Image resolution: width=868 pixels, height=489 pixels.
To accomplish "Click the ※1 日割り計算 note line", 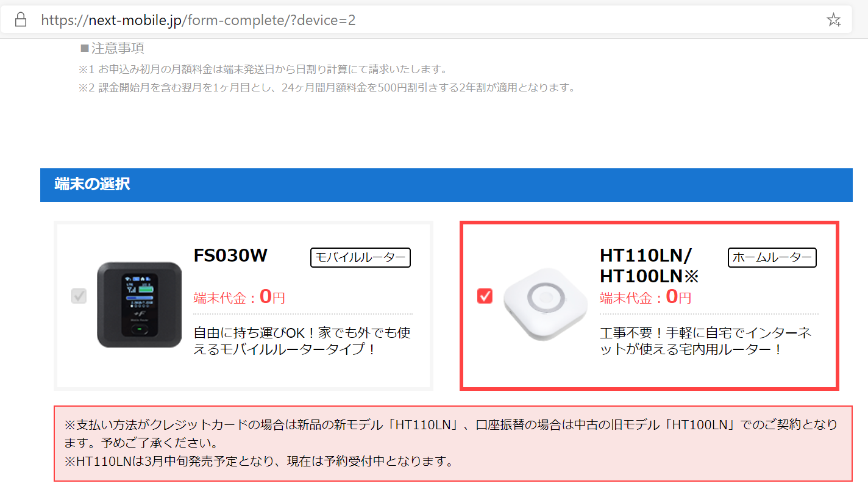I will coord(263,69).
